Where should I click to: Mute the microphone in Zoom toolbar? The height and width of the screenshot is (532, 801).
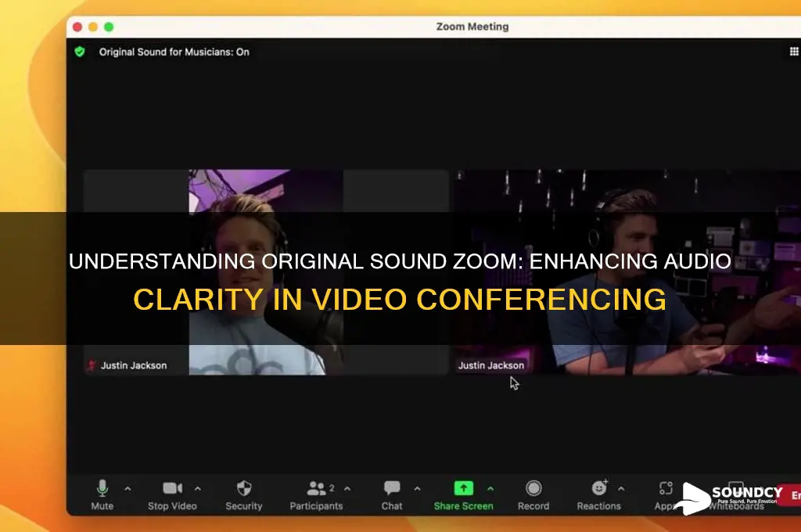point(102,494)
